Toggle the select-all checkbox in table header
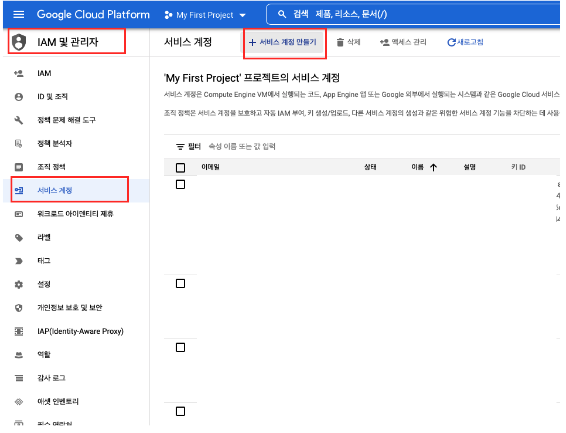 (x=180, y=167)
